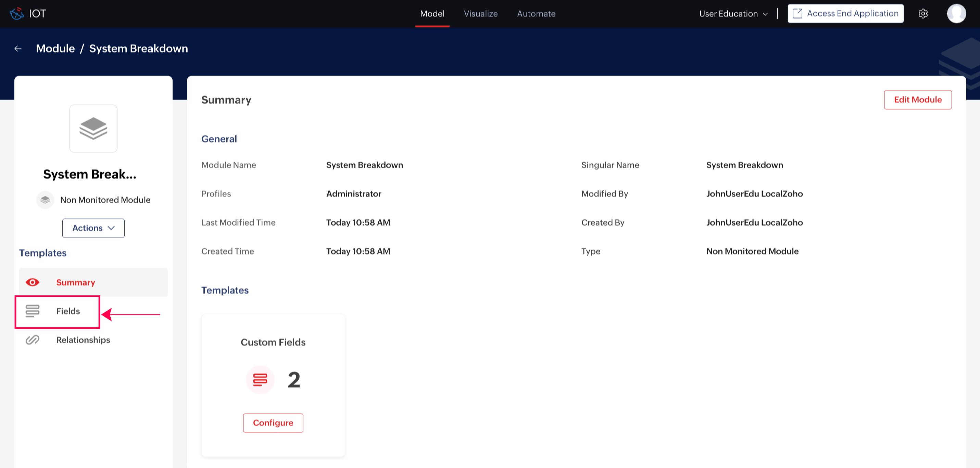The width and height of the screenshot is (980, 468).
Task: Click the large module layers icon
Action: pyautogui.click(x=93, y=129)
